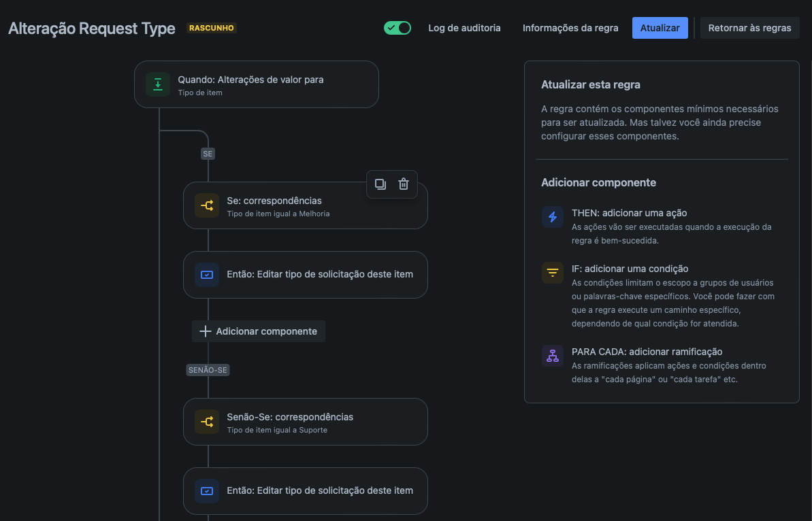Viewport: 812px width, 521px height.
Task: Click the Tipo de item subtitle in trigger
Action: point(200,93)
